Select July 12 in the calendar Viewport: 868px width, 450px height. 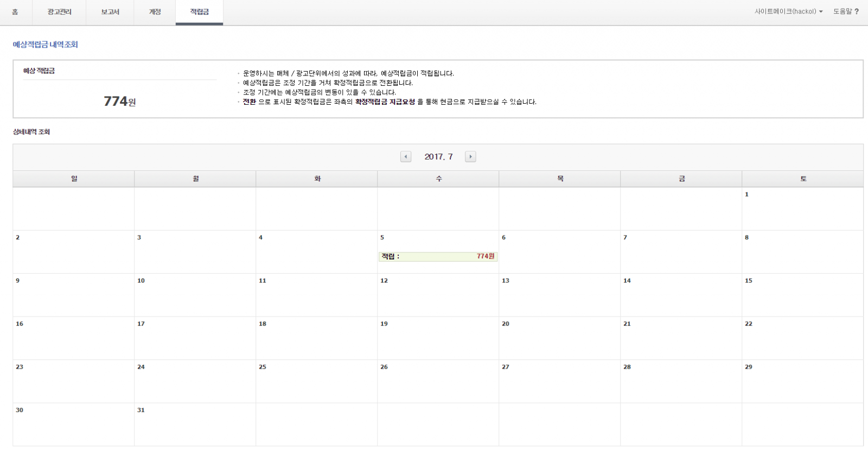point(438,295)
